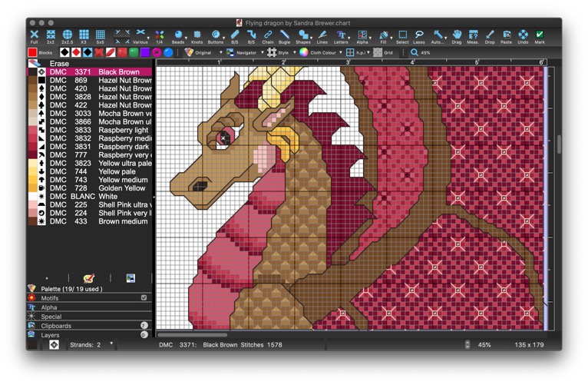Open the Various stitches dropdown
The image size is (588, 385).
click(148, 38)
